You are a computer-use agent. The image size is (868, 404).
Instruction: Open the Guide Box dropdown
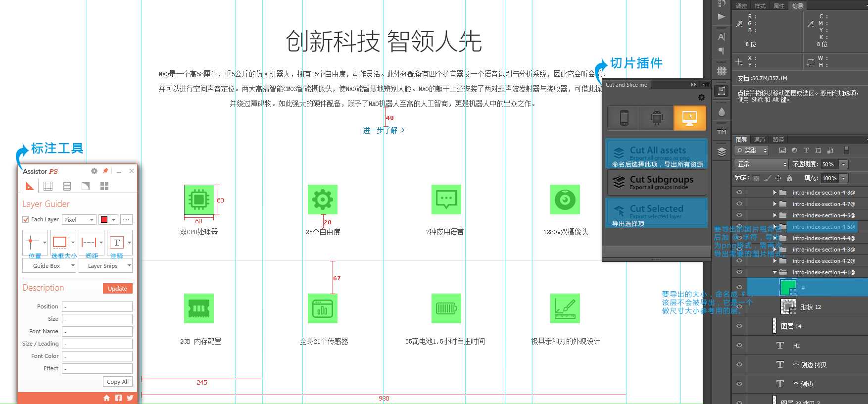coord(49,266)
